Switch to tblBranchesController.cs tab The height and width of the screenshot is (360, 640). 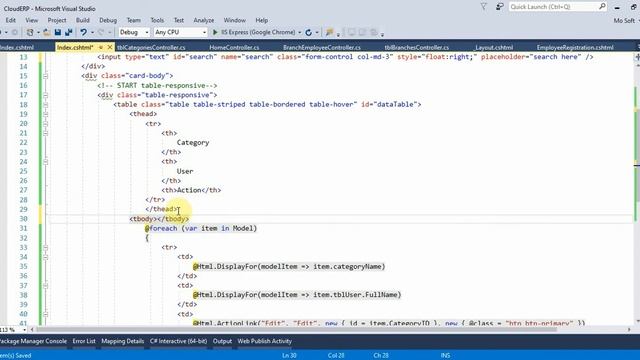click(417, 47)
